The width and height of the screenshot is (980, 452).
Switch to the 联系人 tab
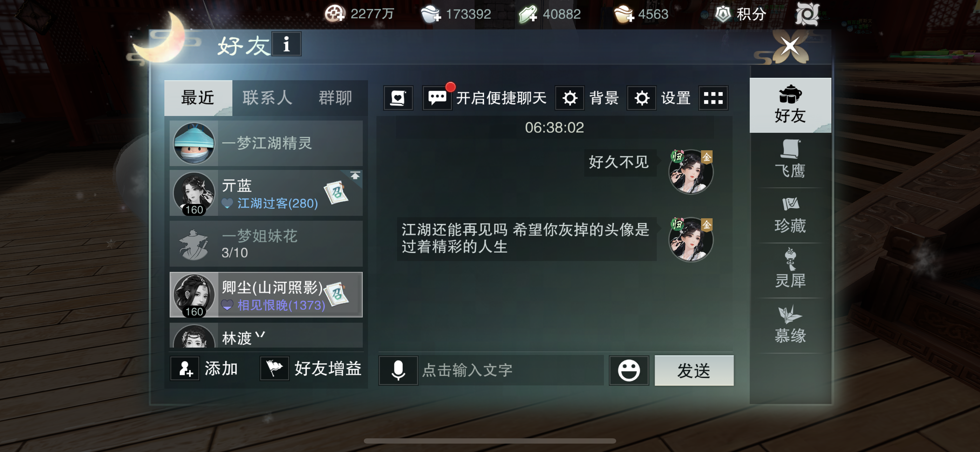(x=267, y=98)
